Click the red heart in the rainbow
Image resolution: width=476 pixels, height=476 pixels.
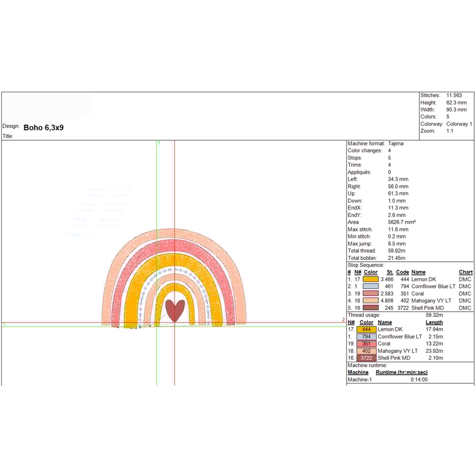pyautogui.click(x=175, y=311)
